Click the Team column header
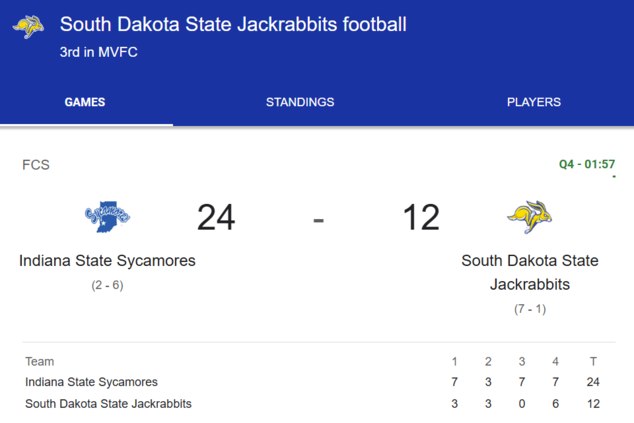Viewport: 634px width, 423px height. coord(40,361)
